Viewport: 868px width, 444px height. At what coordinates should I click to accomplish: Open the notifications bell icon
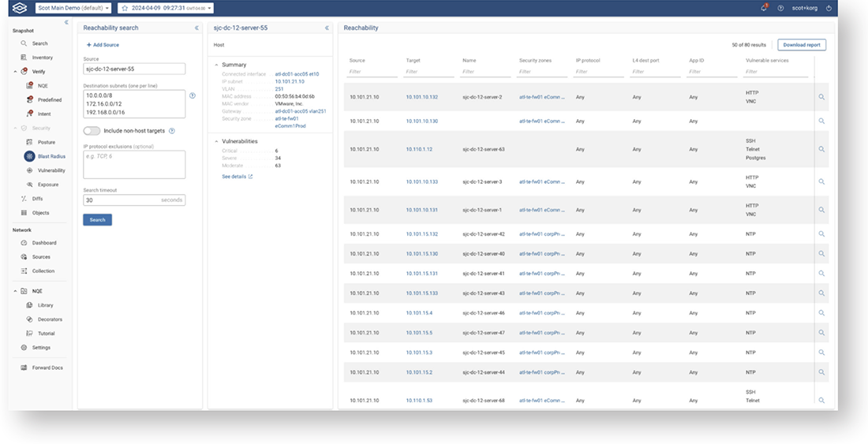coord(764,8)
